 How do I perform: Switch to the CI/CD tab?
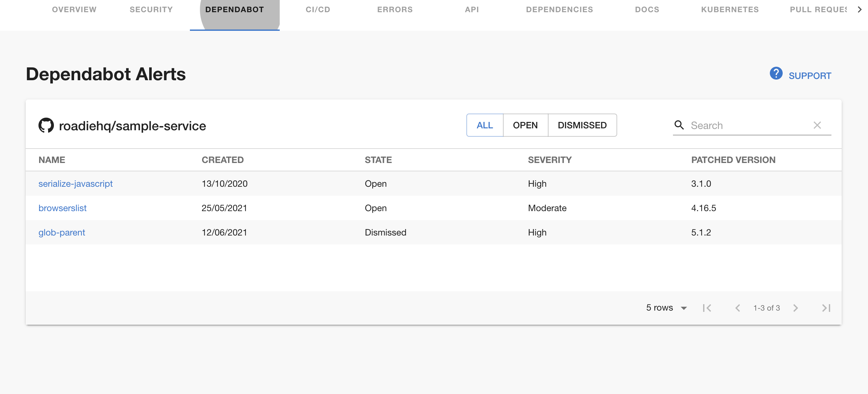(318, 9)
